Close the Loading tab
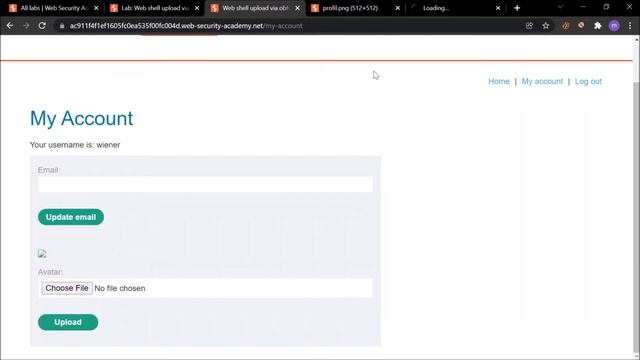The height and width of the screenshot is (360, 640). click(498, 8)
